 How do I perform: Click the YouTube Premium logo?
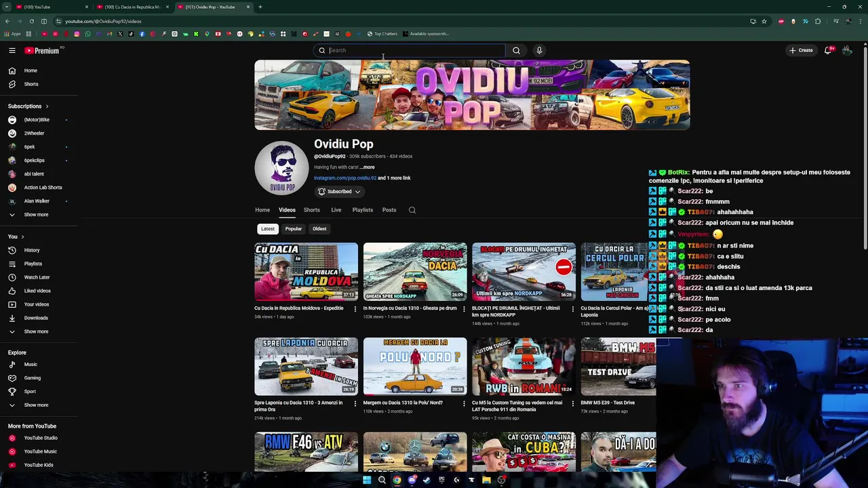pyautogui.click(x=42, y=50)
